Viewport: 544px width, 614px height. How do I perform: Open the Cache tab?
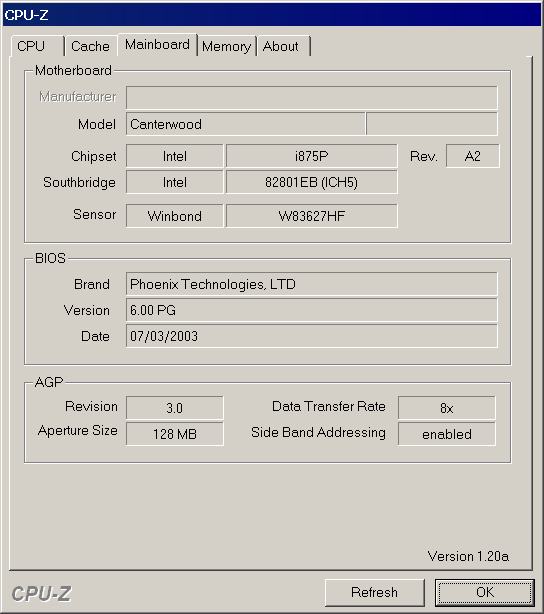coord(91,46)
